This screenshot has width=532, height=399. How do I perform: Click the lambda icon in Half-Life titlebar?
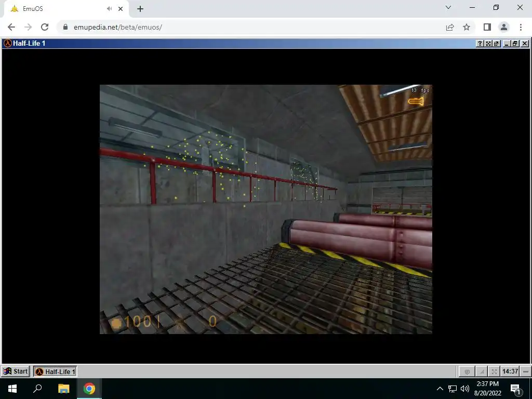(x=7, y=44)
